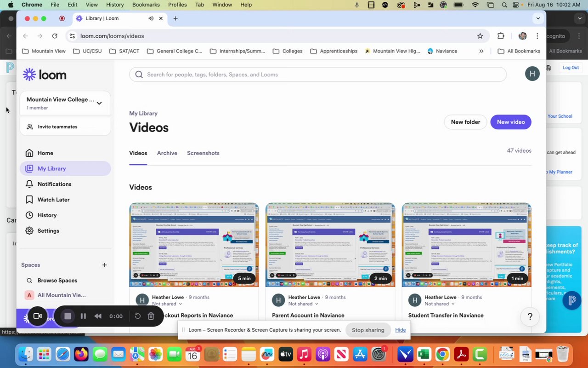Stop the Loom recording
Image resolution: width=588 pixels, height=368 pixels.
[x=68, y=316]
